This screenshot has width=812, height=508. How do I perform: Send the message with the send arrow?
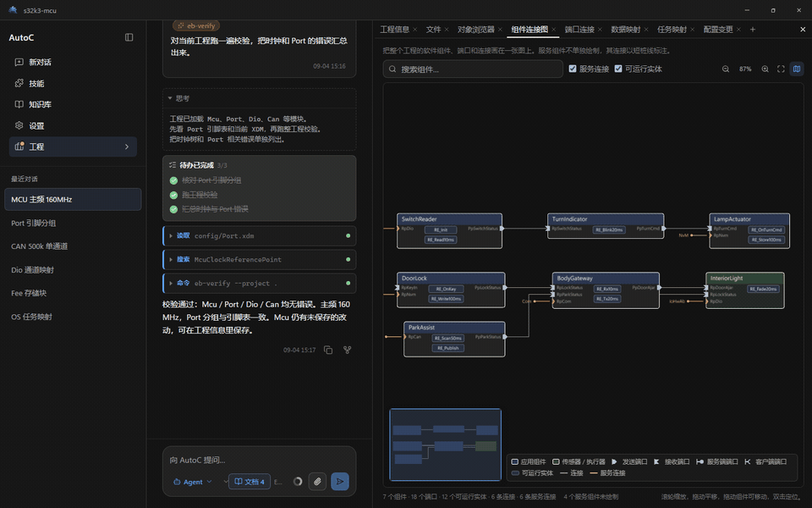[x=340, y=482]
